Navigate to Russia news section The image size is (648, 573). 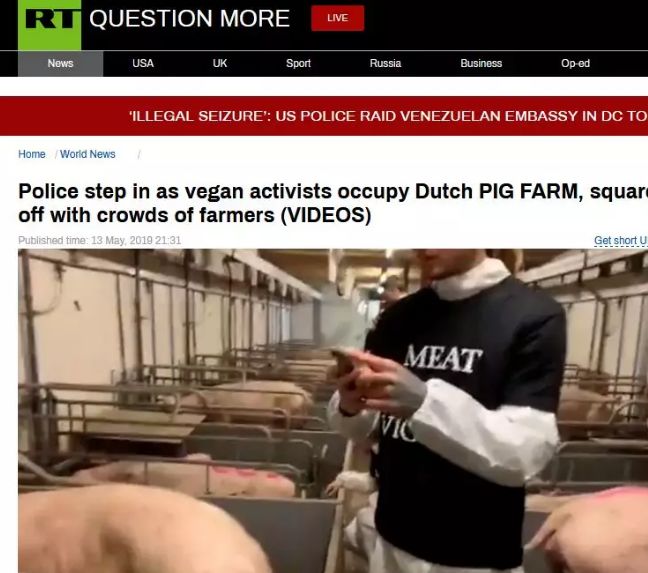[385, 63]
